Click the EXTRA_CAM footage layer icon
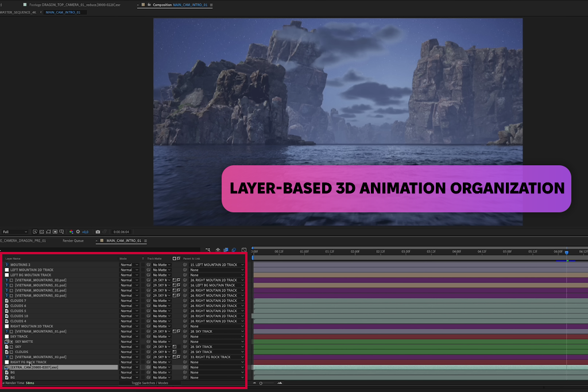588x392 pixels. coord(7,367)
